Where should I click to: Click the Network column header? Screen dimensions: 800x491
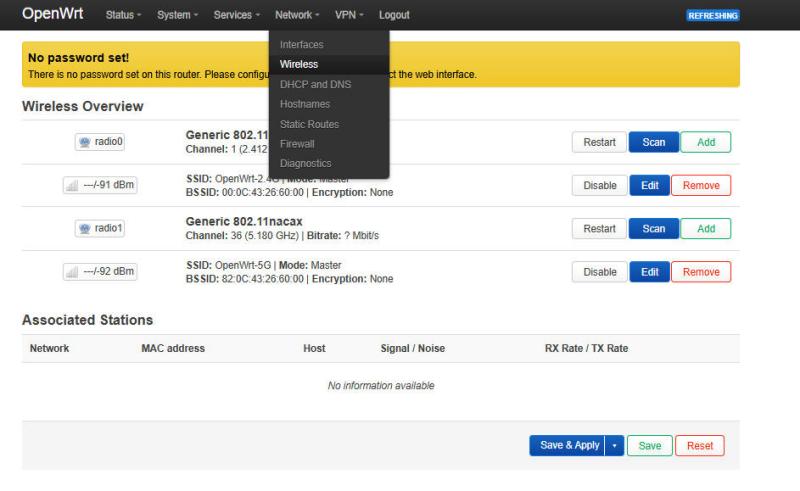[x=49, y=348]
